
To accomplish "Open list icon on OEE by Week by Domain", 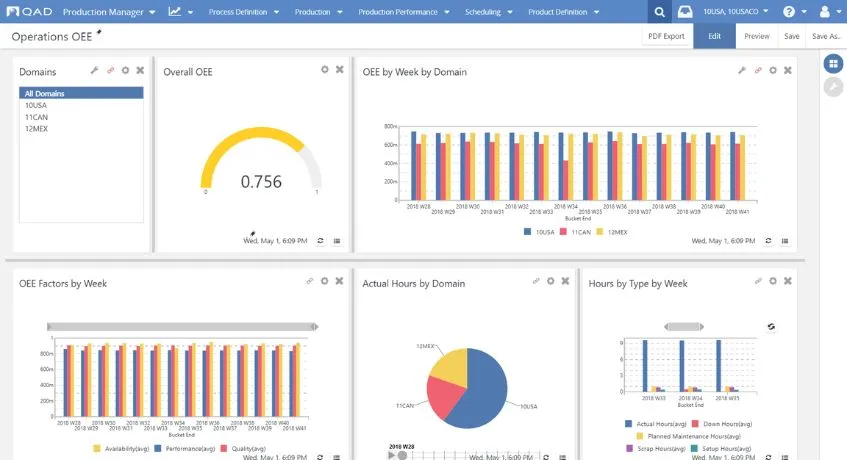I will tap(785, 241).
